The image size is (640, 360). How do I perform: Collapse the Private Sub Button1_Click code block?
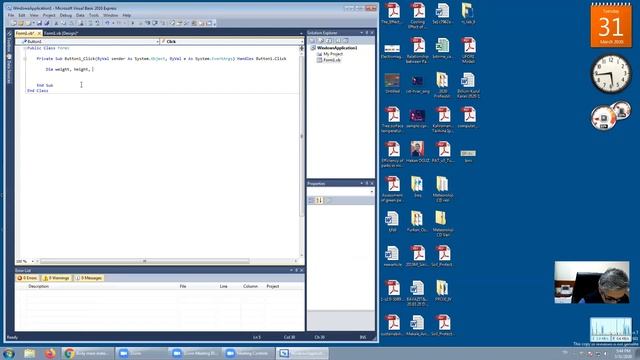tap(25, 59)
